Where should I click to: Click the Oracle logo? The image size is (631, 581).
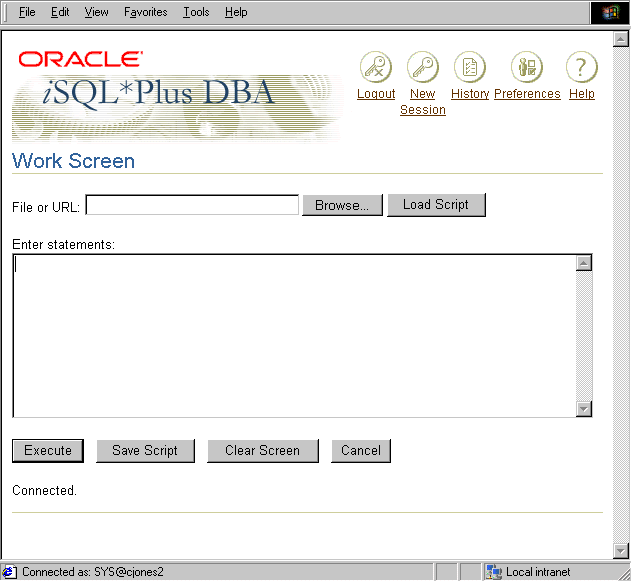pos(80,60)
